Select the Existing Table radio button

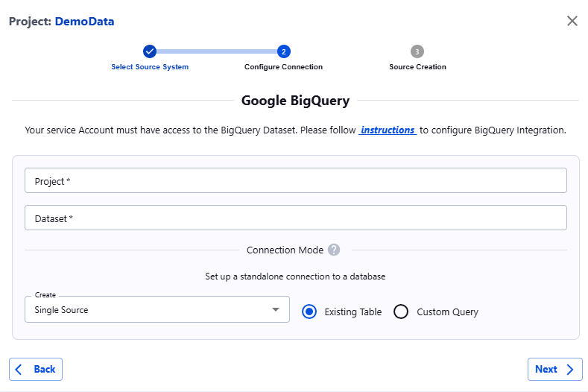309,312
